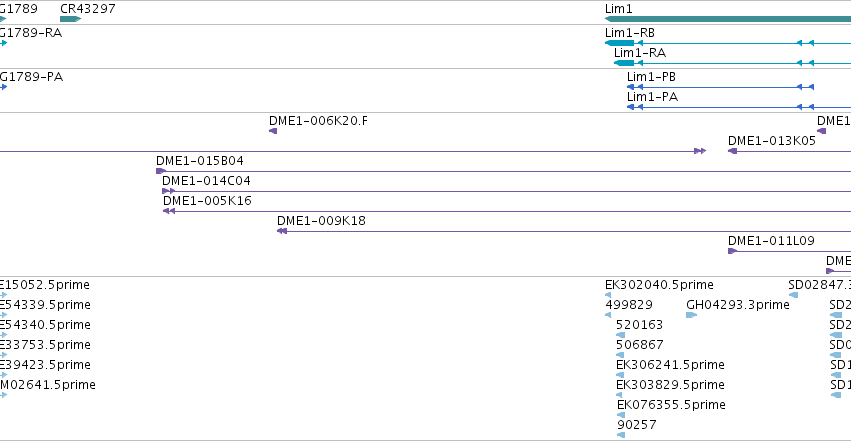Open EST 499829 label
The image size is (851, 441).
pos(629,305)
